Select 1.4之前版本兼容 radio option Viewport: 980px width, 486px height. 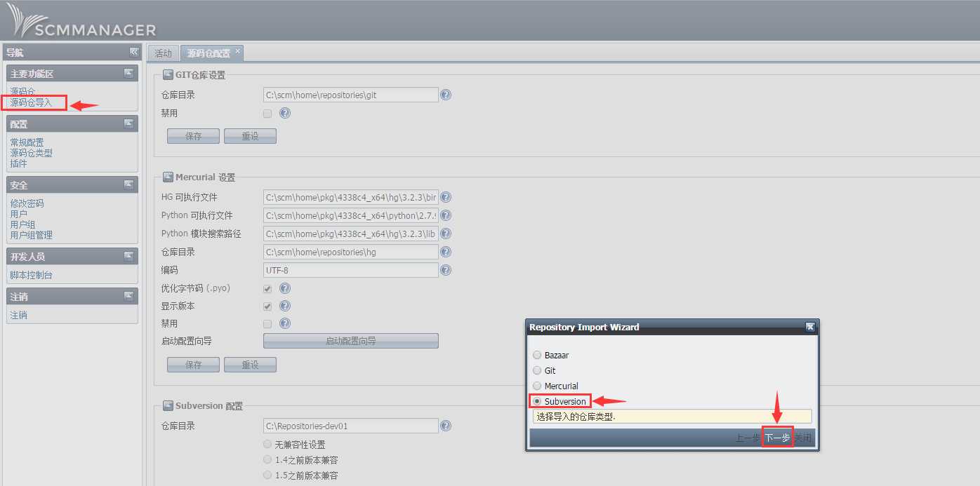pos(267,459)
